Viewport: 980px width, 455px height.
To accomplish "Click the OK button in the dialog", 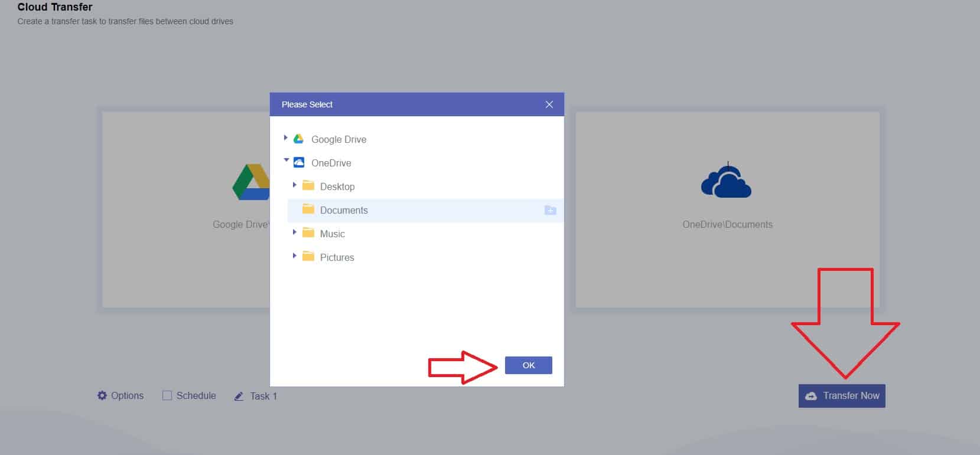I will coord(528,365).
